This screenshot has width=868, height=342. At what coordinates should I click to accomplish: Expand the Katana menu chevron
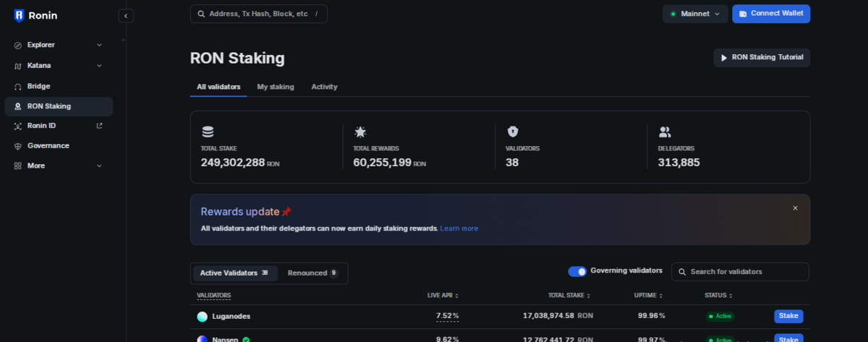click(99, 66)
